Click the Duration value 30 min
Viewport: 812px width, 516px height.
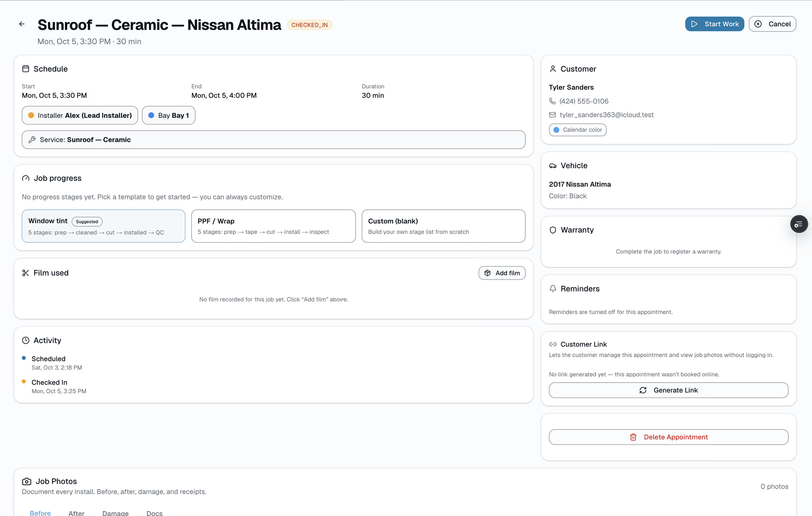click(x=373, y=95)
